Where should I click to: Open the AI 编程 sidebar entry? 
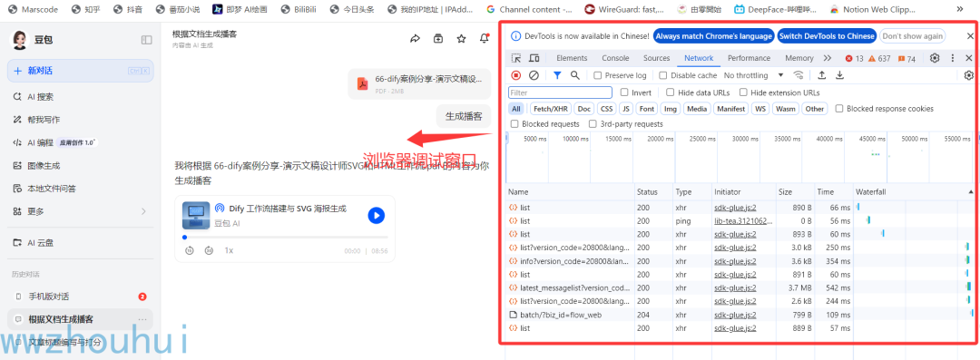(x=80, y=142)
